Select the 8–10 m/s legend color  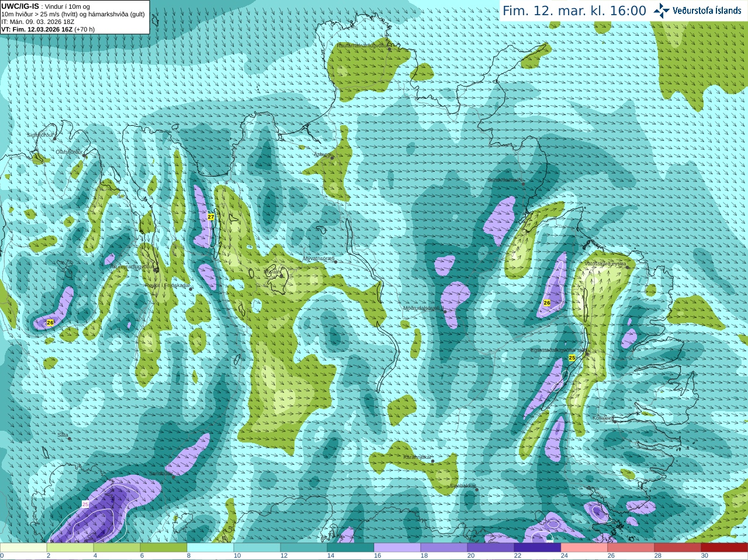210,548
